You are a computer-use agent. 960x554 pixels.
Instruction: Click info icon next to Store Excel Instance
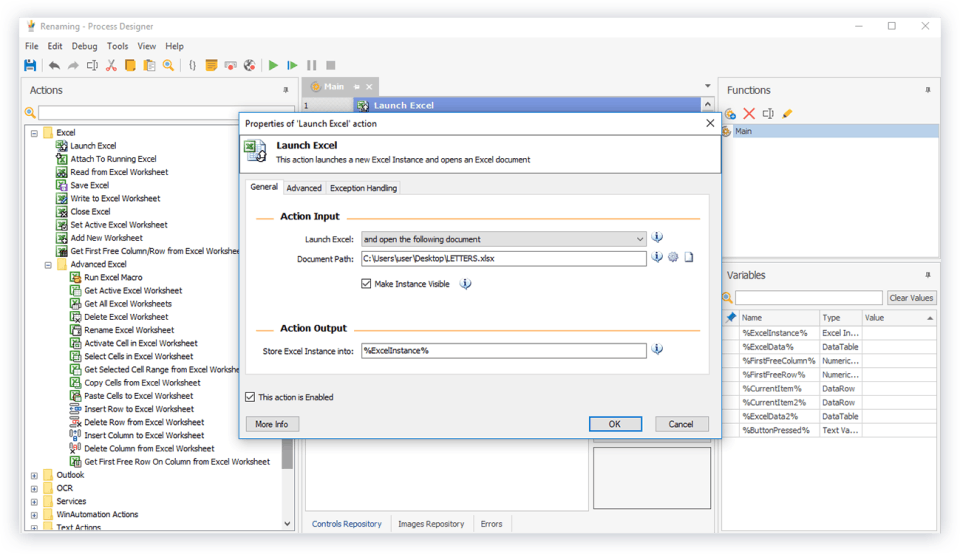(657, 350)
